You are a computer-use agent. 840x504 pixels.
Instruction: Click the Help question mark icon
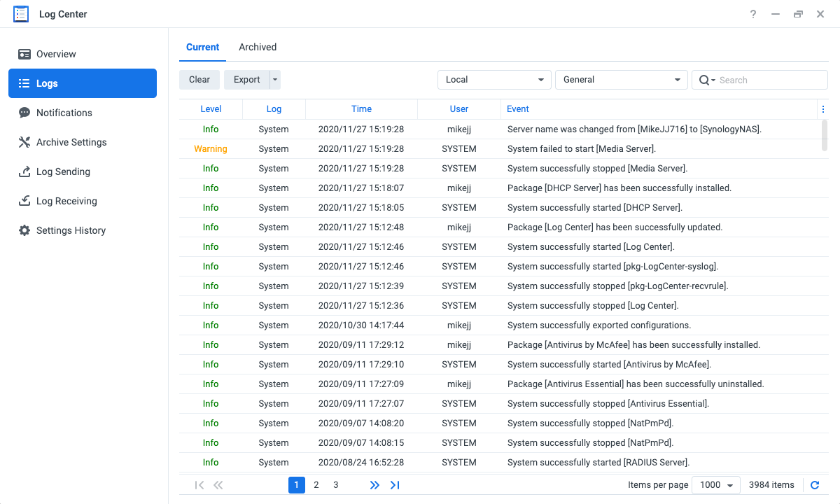753,14
